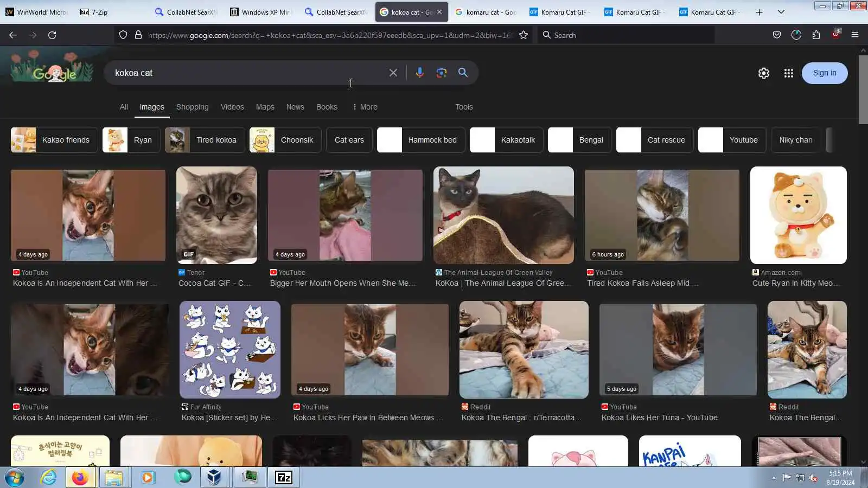
Task: Open 7-Zip from the taskbar
Action: pos(283,478)
